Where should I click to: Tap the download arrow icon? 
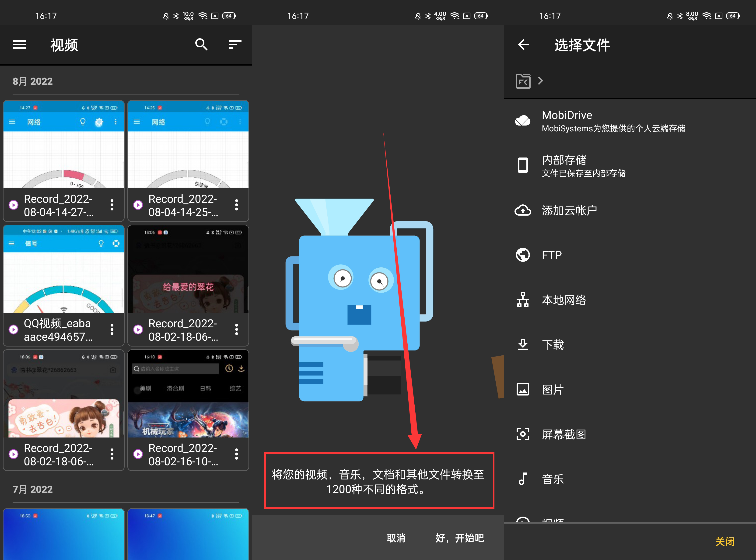523,344
